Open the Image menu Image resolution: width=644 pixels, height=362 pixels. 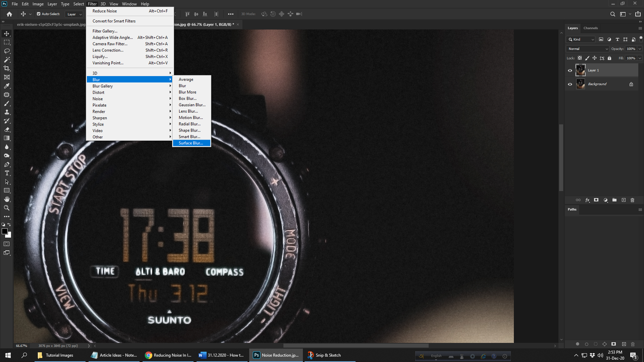(38, 4)
